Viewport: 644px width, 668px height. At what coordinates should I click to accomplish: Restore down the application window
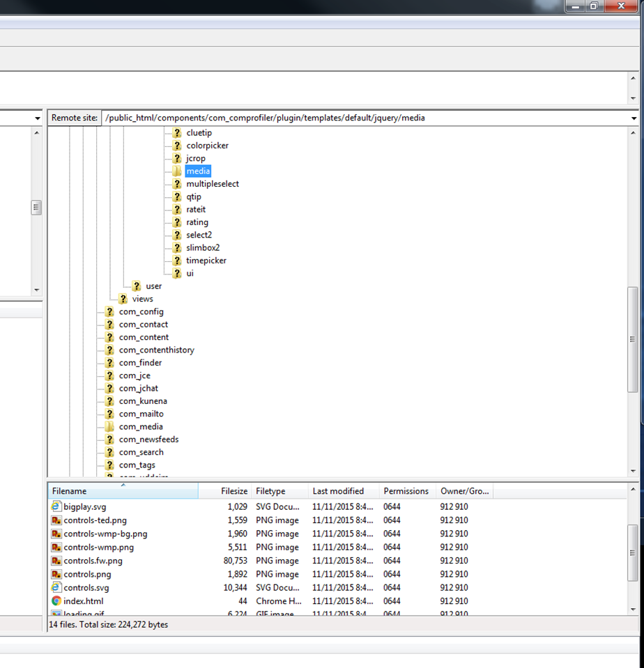594,6
